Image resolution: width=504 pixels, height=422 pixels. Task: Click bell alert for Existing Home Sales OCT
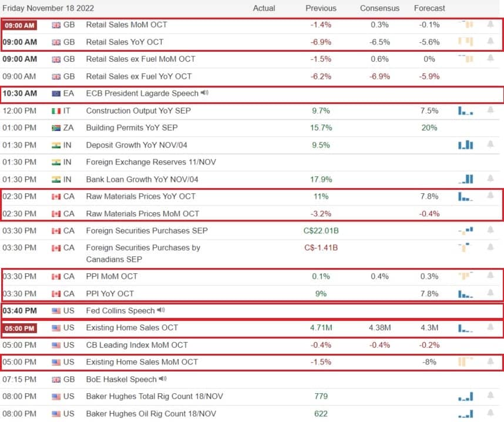click(490, 327)
